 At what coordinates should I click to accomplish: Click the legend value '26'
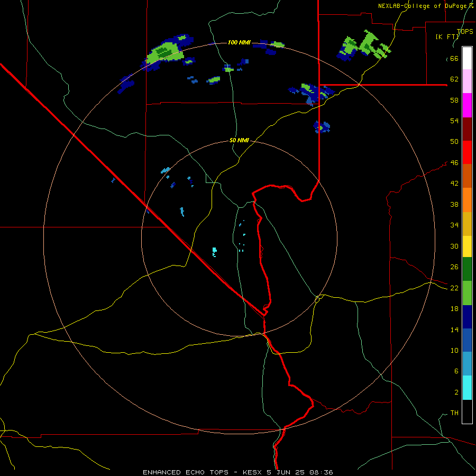click(454, 267)
